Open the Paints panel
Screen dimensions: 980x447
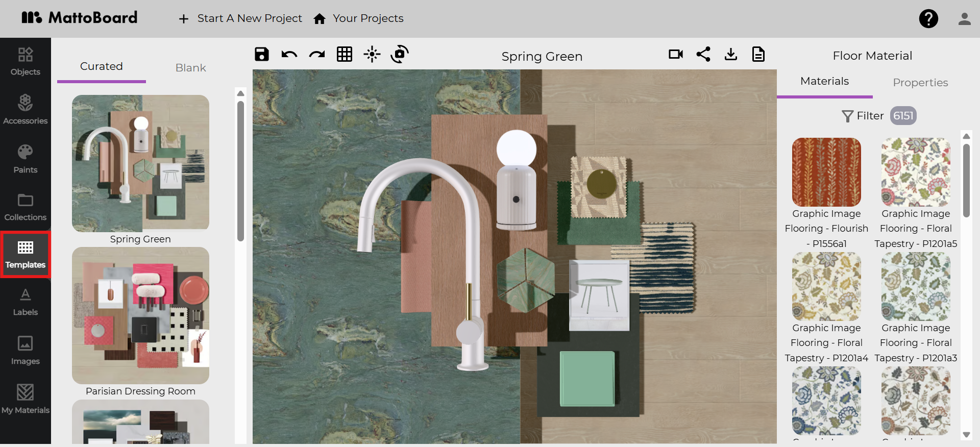coord(26,159)
